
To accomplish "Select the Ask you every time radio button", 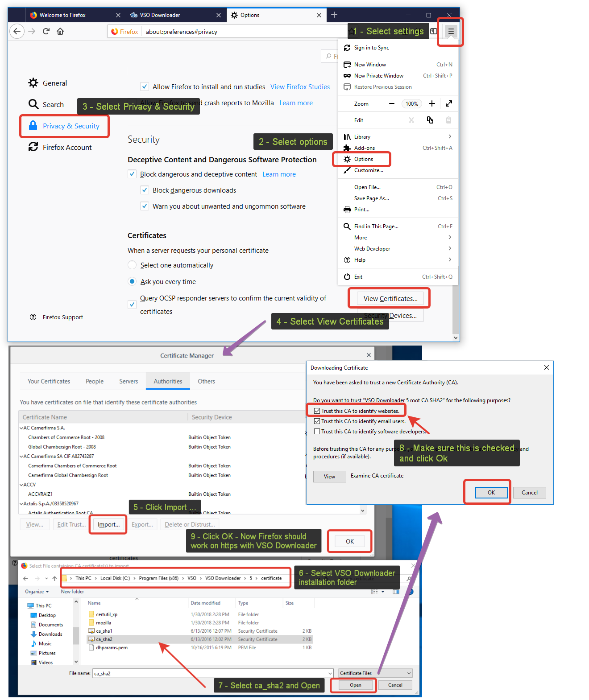I will [132, 281].
